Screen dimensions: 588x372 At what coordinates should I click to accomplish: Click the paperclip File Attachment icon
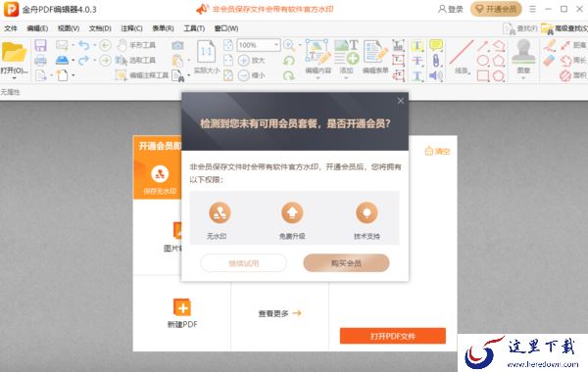tap(436, 61)
